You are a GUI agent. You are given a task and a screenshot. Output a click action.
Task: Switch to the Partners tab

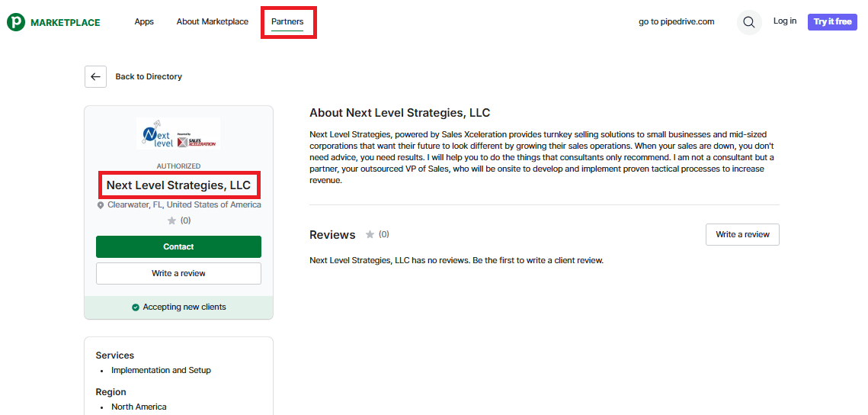[287, 22]
